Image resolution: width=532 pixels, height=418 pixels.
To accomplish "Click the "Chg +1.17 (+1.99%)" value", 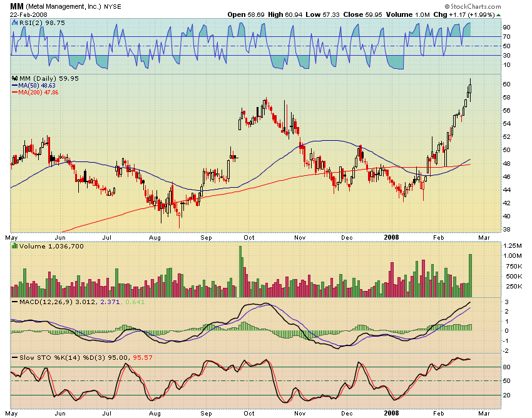I will [464, 14].
